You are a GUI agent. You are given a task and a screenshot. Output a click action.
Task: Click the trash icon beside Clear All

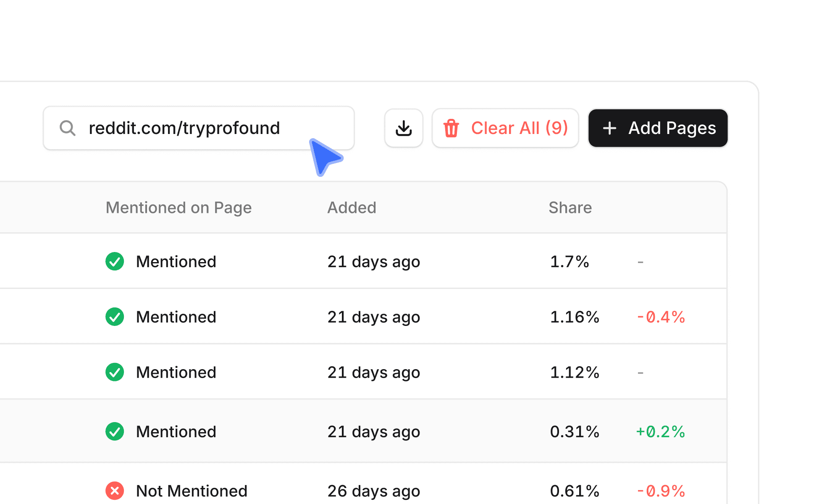(x=451, y=128)
